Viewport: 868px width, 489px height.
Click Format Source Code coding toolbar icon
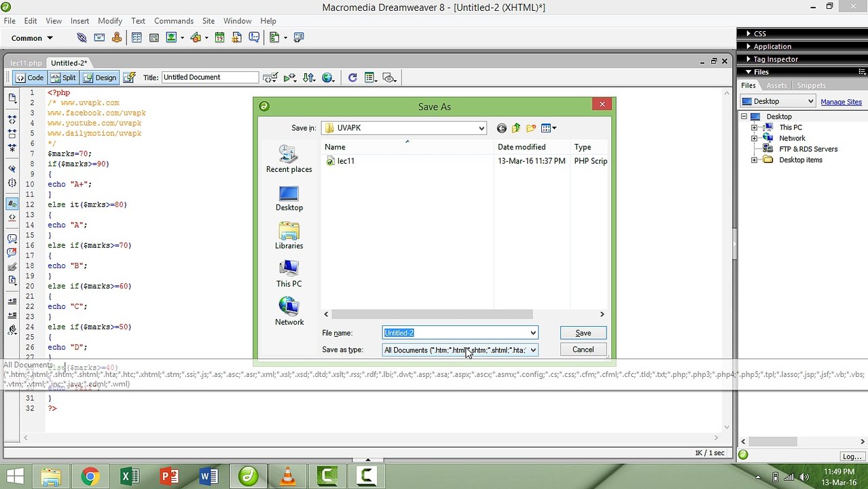point(12,330)
